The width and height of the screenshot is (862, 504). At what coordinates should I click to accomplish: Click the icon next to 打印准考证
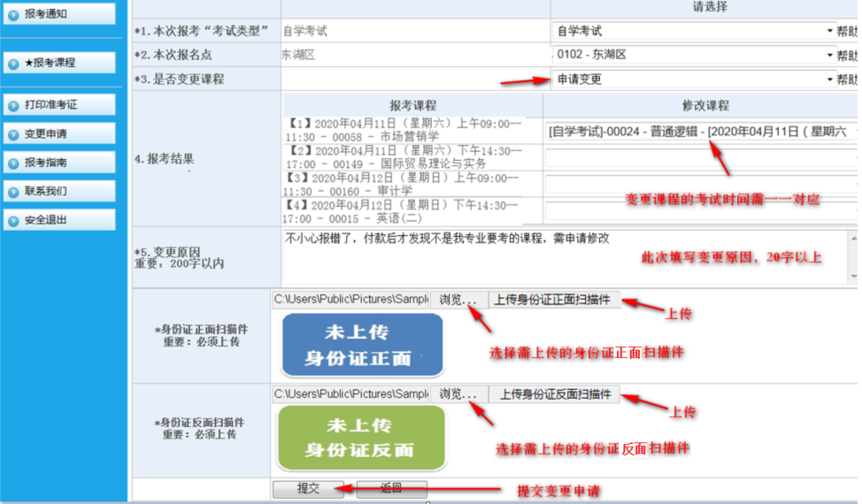13,105
